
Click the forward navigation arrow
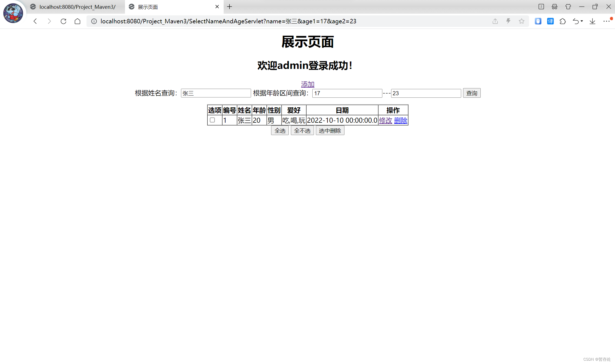(49, 21)
